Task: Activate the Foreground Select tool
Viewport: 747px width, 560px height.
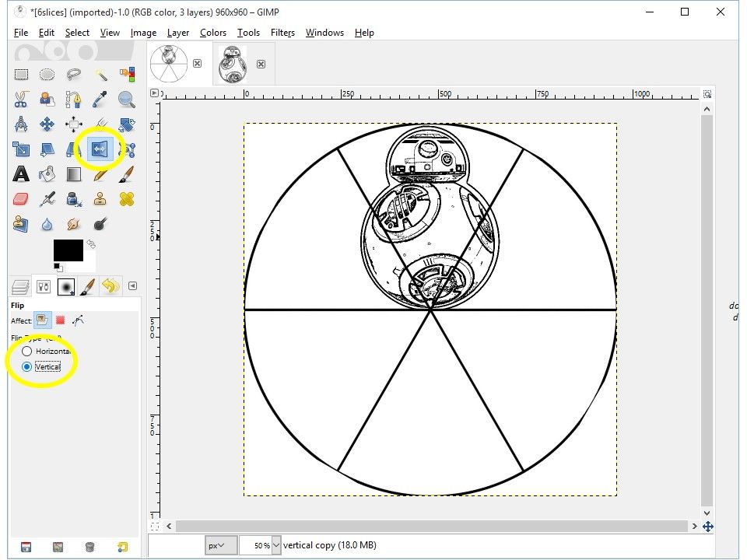Action: coord(47,99)
